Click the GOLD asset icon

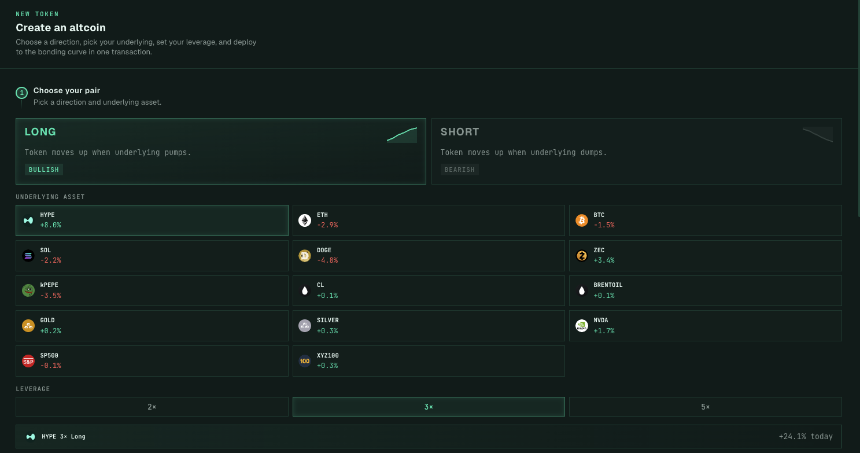point(29,326)
